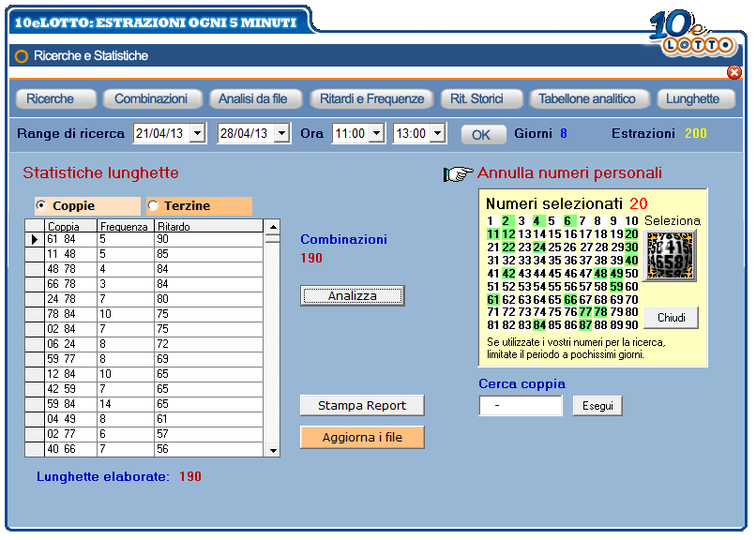Click the Estrazioni value 200
This screenshot has height=540, width=756.
696,133
